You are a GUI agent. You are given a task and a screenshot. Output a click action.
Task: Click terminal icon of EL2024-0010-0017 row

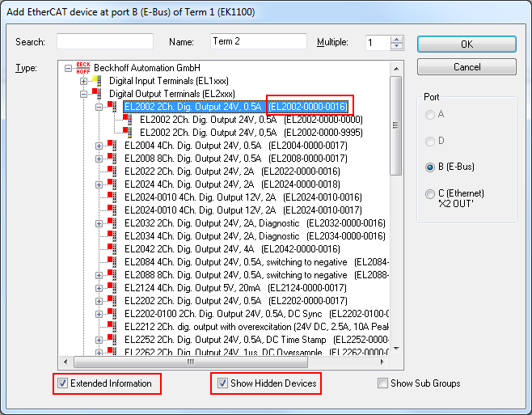tap(112, 210)
